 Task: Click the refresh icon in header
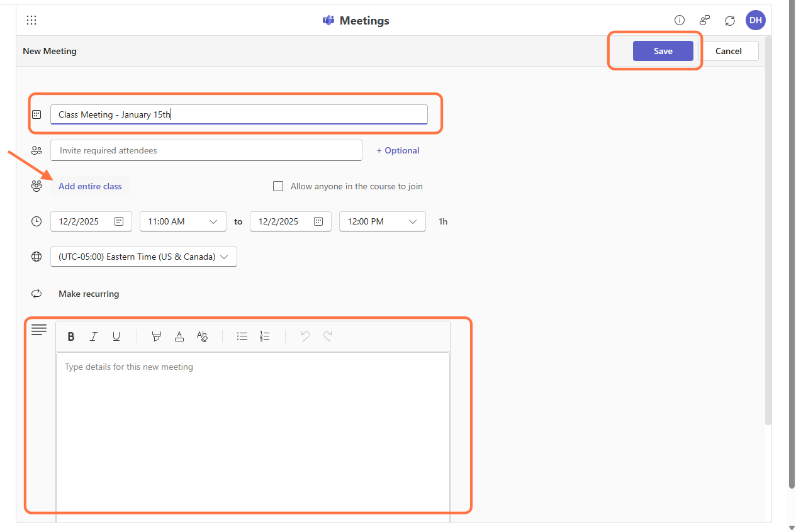click(x=730, y=21)
